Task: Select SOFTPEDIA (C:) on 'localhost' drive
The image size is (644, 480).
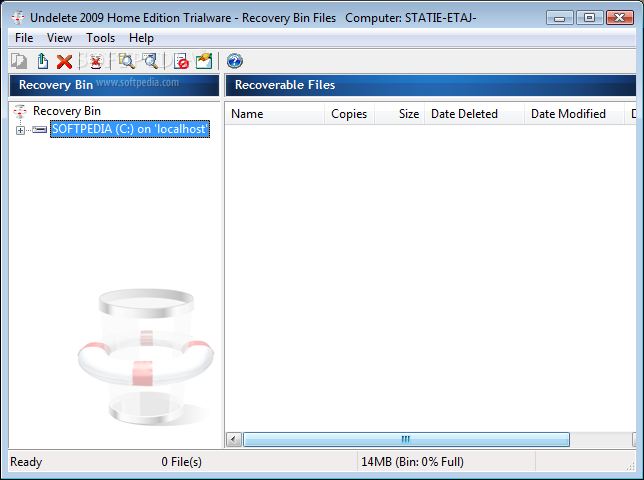Action: pyautogui.click(x=130, y=129)
